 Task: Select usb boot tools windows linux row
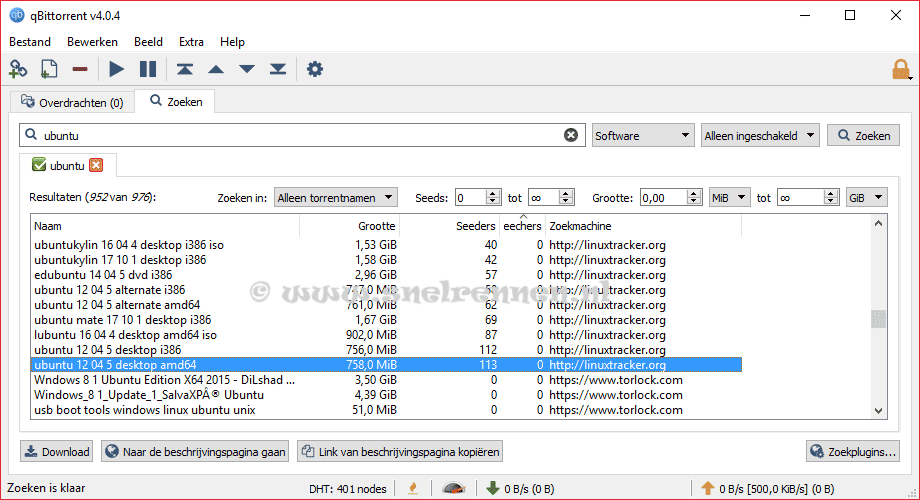click(386, 410)
